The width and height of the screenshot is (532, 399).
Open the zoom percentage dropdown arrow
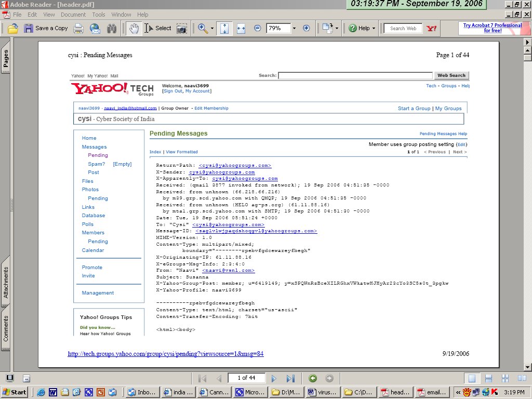[x=294, y=29]
